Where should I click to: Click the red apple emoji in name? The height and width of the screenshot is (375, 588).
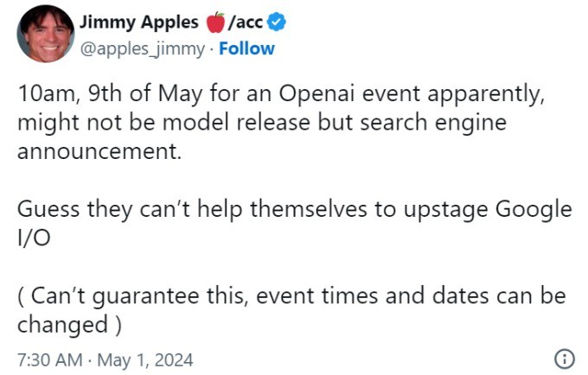click(215, 22)
